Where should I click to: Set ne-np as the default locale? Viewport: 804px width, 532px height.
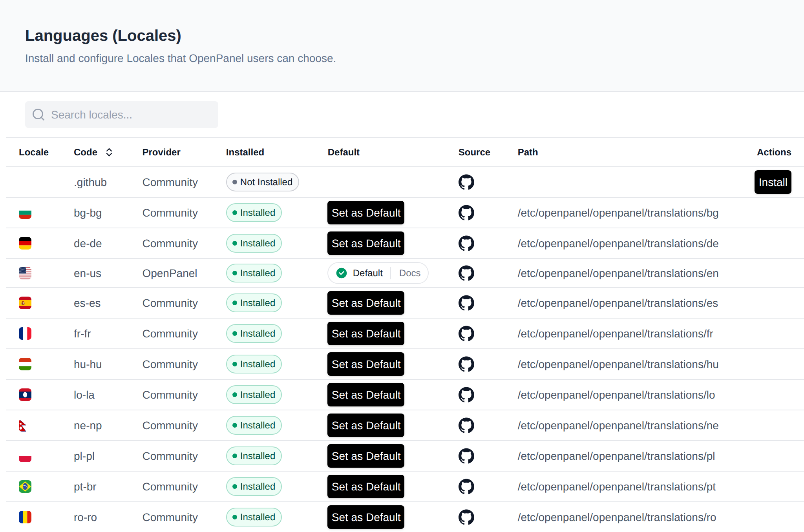366,425
